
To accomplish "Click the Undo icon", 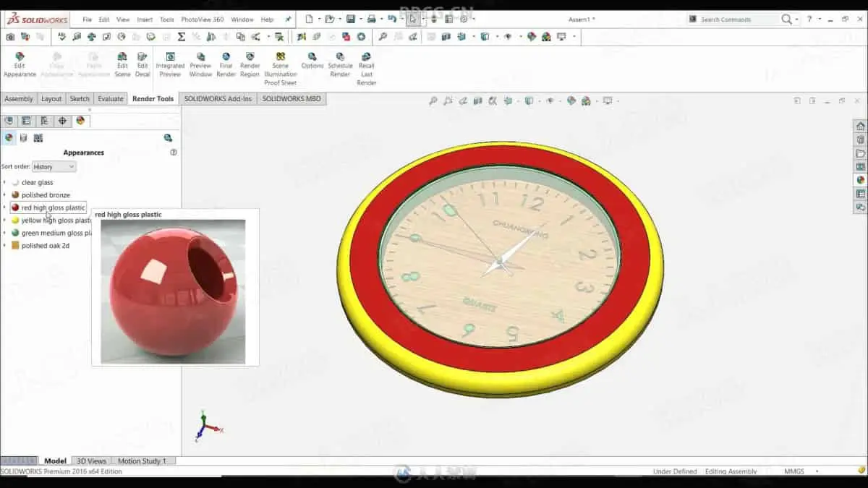I will (392, 19).
